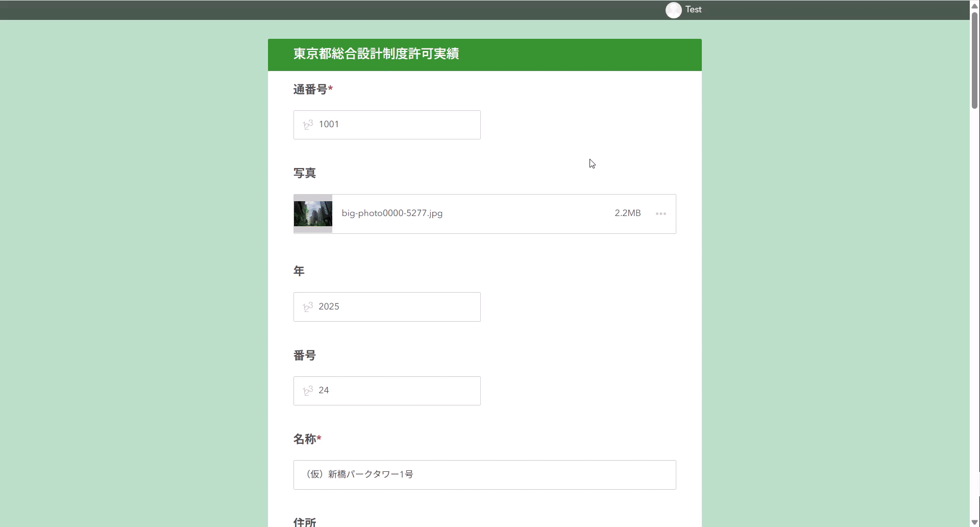Click the vertical scrollbar thumb
980x527 pixels.
point(974,60)
